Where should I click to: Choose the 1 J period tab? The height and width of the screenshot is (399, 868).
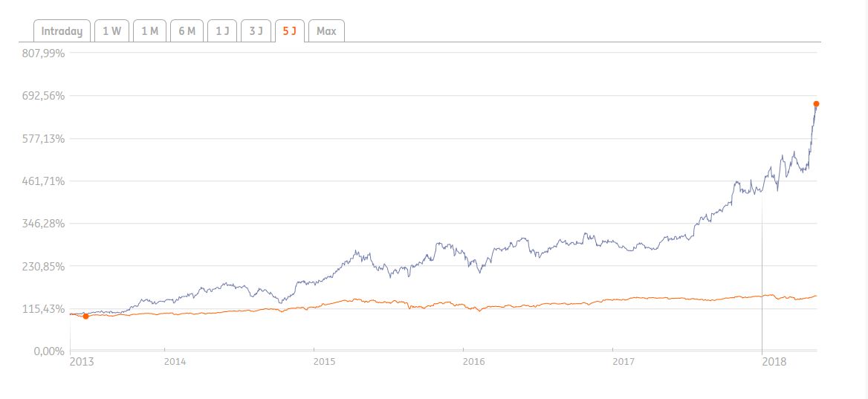coord(222,31)
